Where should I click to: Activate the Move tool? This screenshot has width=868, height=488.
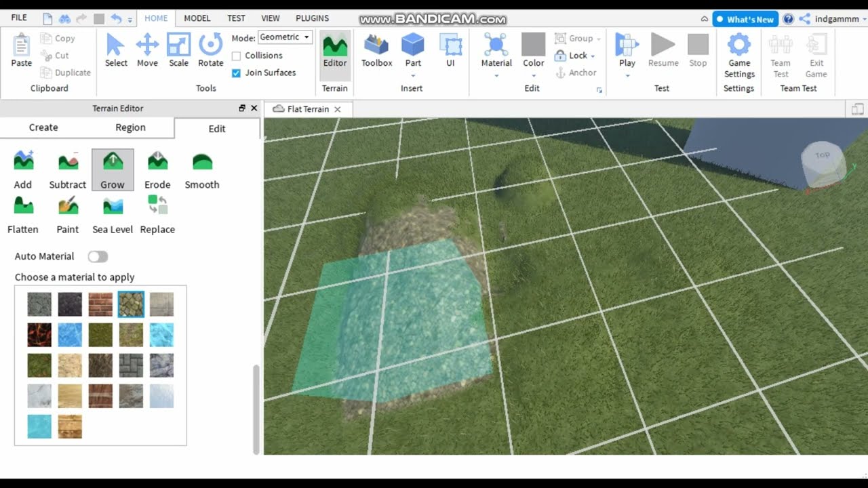point(147,51)
